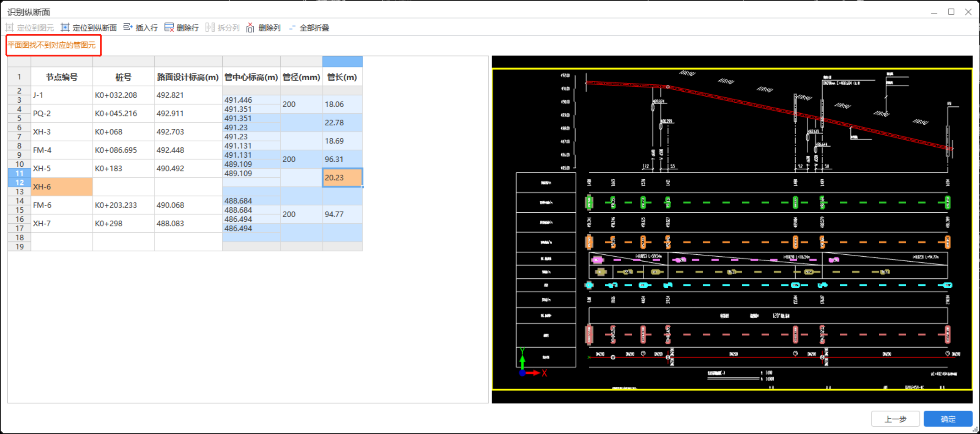Image resolution: width=980 pixels, height=434 pixels.
Task: Select node cell FM-6
Action: 62,205
